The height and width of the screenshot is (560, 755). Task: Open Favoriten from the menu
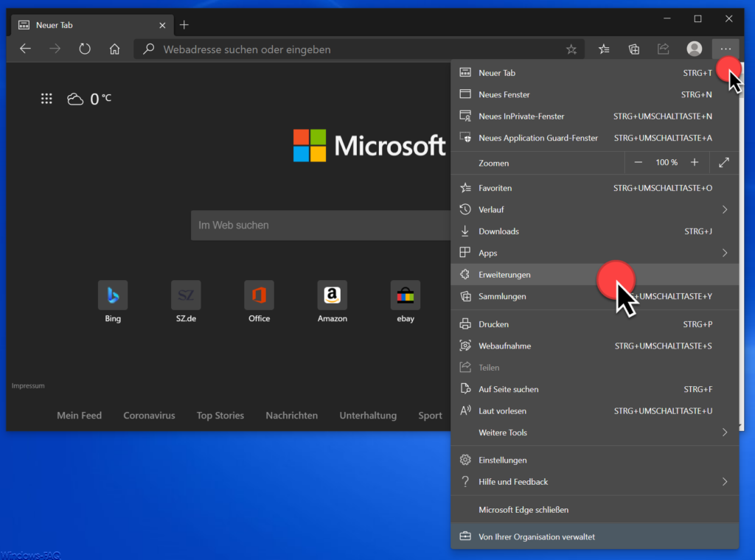tap(595, 188)
